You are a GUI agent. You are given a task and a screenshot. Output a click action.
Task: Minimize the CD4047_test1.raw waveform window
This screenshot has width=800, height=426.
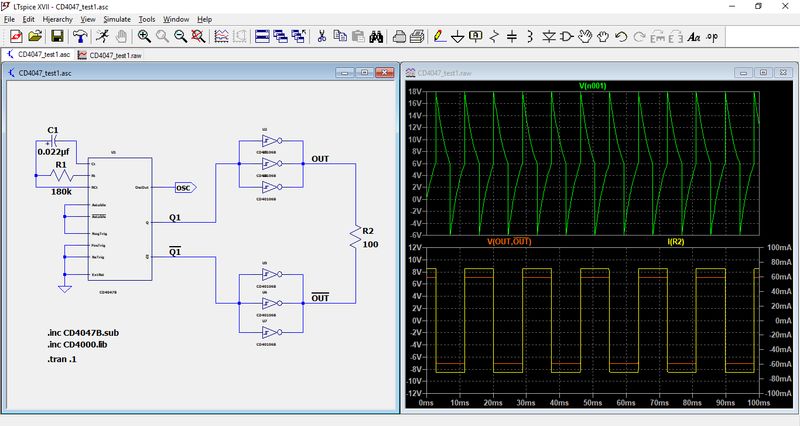[743, 73]
